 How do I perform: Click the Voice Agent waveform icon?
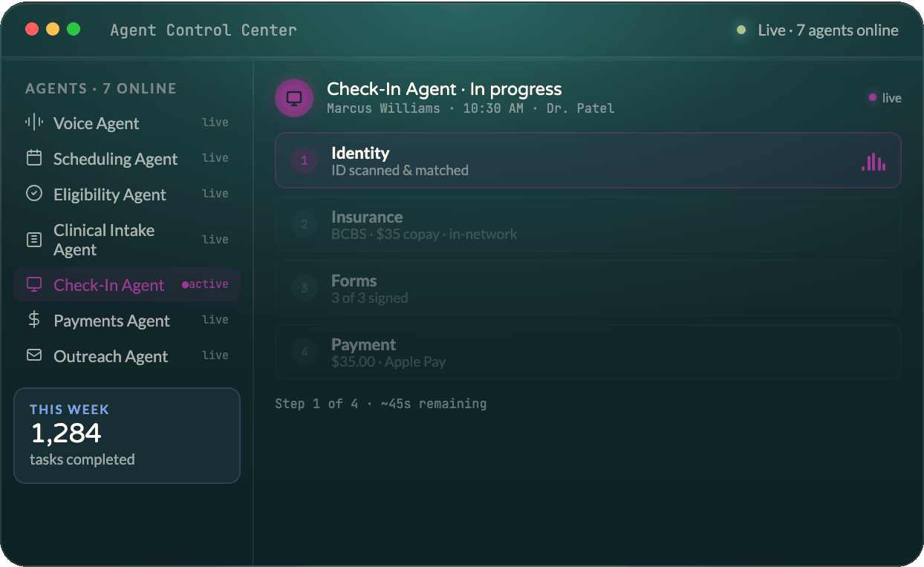click(x=34, y=122)
